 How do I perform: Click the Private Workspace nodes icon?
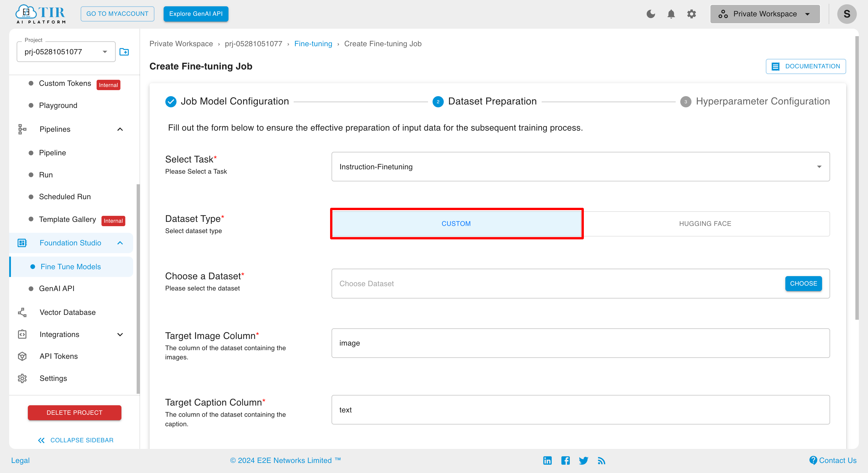tap(723, 14)
